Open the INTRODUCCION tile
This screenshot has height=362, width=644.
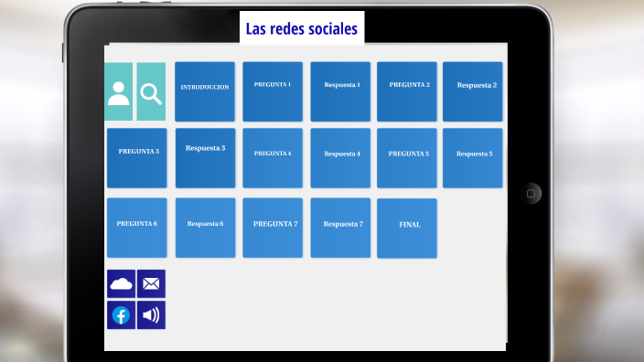(205, 91)
